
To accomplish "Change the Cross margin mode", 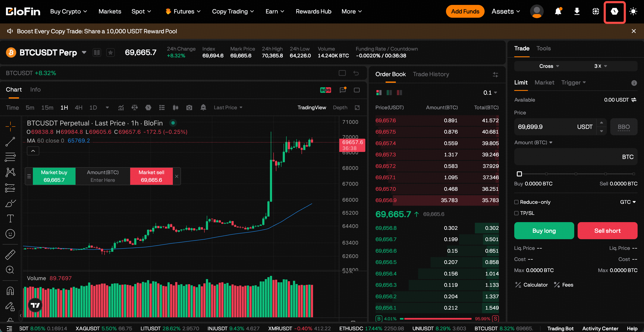I will tap(549, 66).
